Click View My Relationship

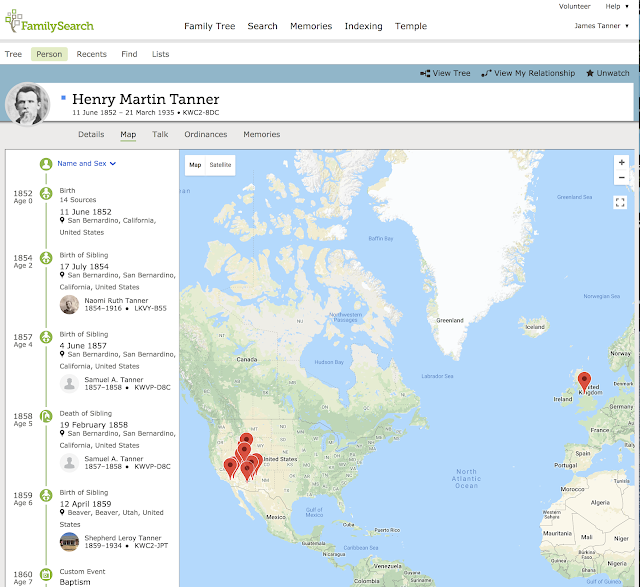pos(528,73)
